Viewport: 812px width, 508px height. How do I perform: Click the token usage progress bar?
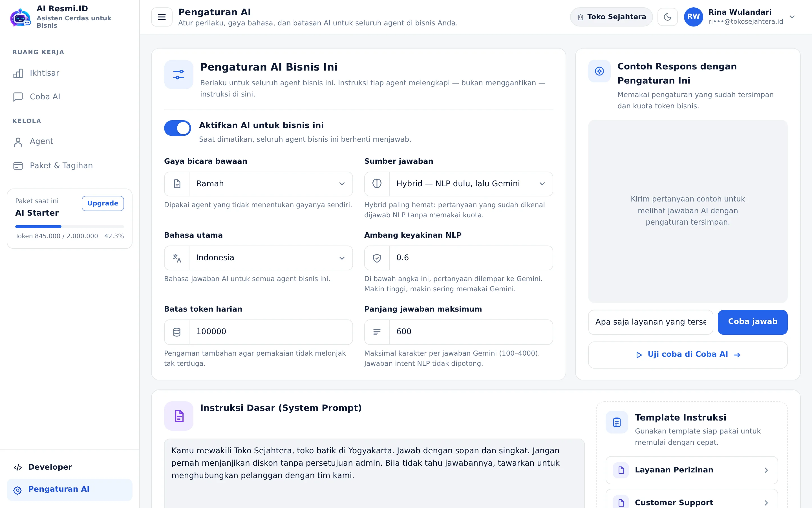pyautogui.click(x=69, y=226)
